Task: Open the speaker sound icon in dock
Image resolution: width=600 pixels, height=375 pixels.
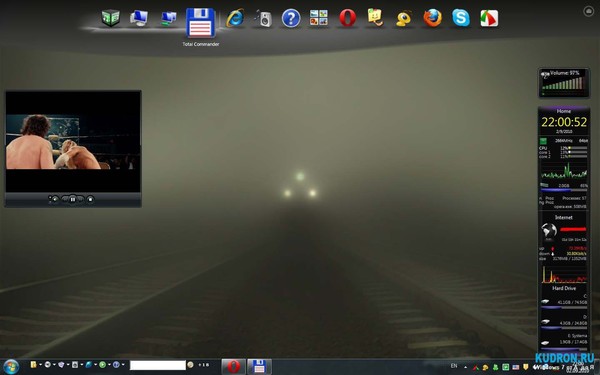Action: [263, 18]
